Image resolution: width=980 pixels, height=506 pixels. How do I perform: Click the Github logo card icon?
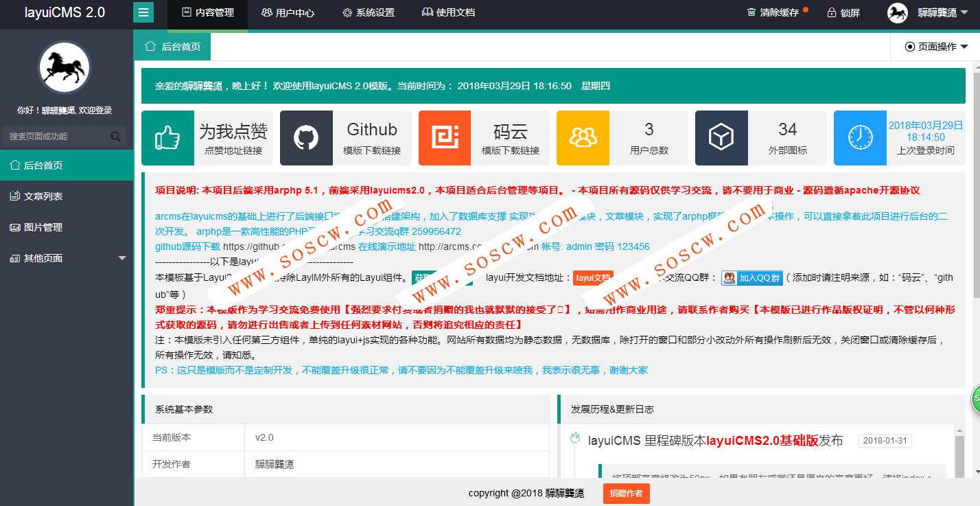pyautogui.click(x=306, y=138)
